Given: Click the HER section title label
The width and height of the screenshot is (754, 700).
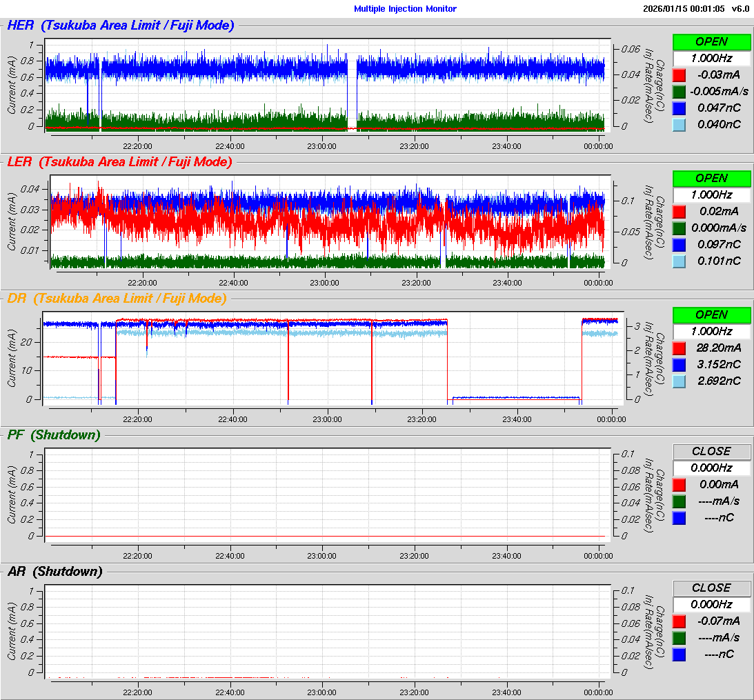Looking at the screenshot, I should [120, 26].
